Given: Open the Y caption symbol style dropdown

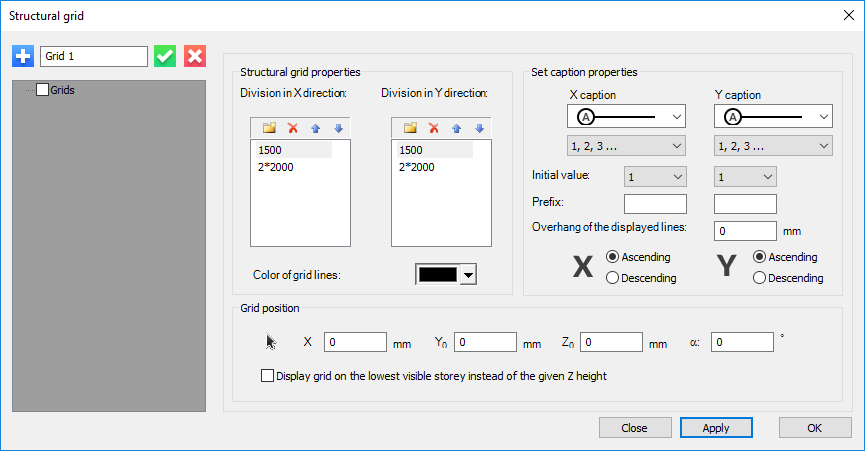Looking at the screenshot, I should coord(773,116).
